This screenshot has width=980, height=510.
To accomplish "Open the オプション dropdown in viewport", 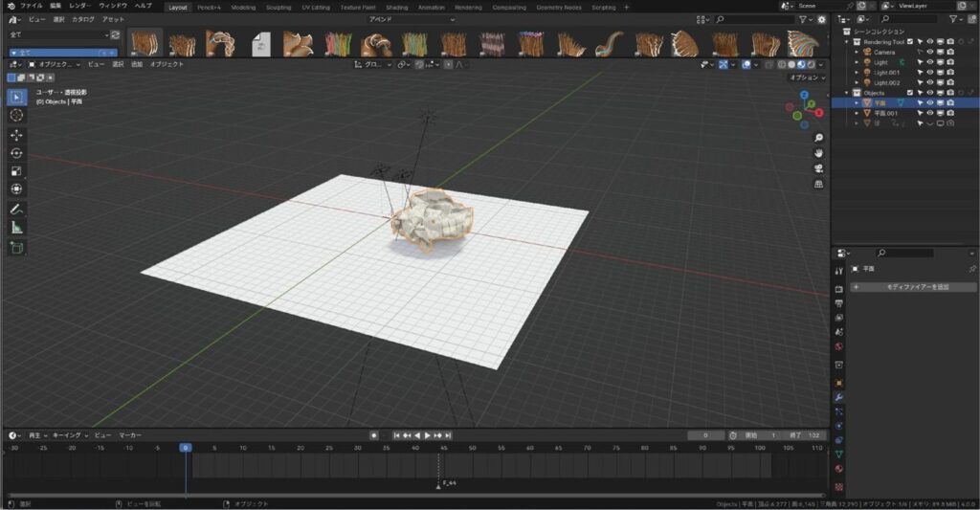I will 807,78.
